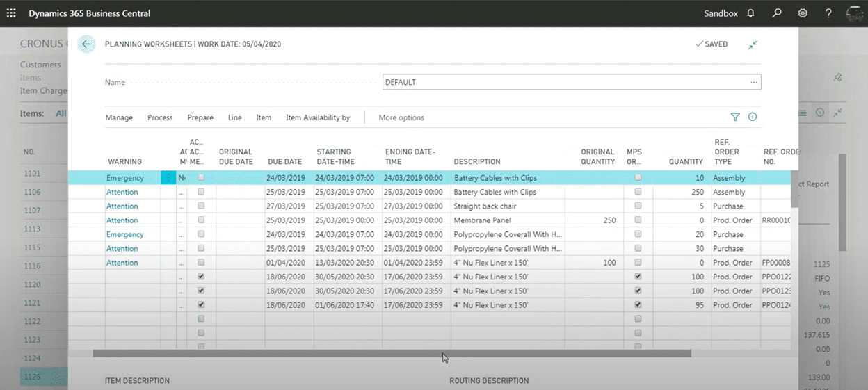This screenshot has height=390, width=868.
Task: Show More options actions
Action: coord(401,117)
